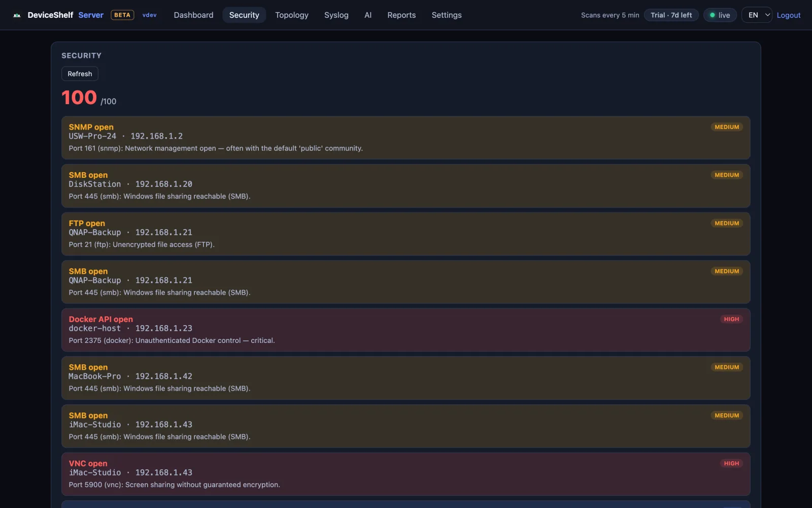Image resolution: width=812 pixels, height=508 pixels.
Task: Click the live status indicator
Action: click(x=720, y=15)
